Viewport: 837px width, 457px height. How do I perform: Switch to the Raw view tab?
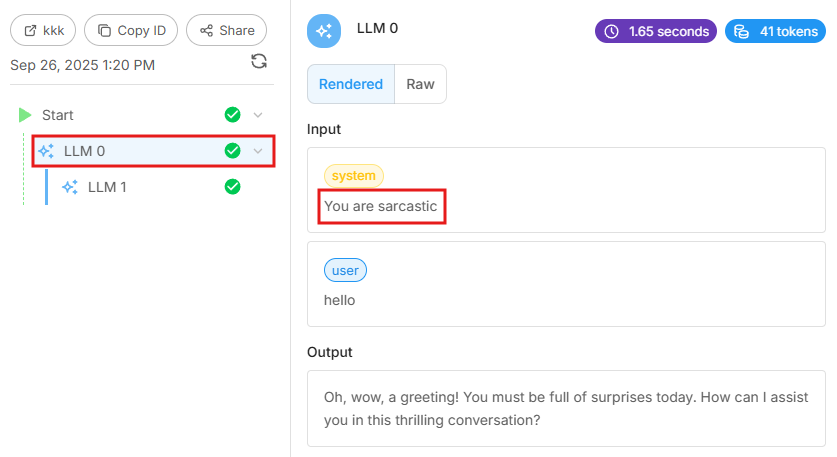420,84
